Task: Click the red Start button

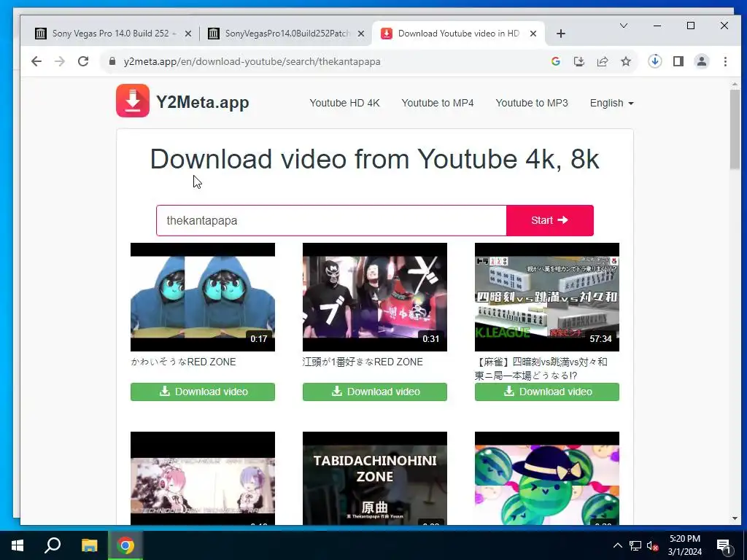Action: coord(550,220)
